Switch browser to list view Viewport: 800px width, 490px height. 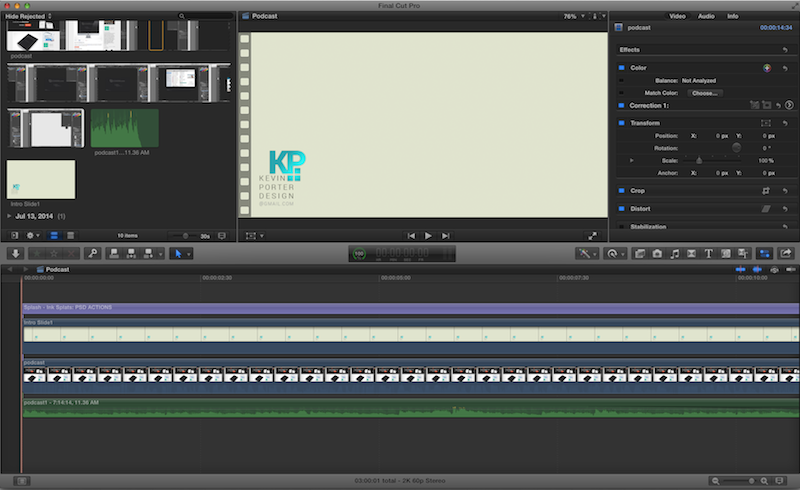pos(70,236)
